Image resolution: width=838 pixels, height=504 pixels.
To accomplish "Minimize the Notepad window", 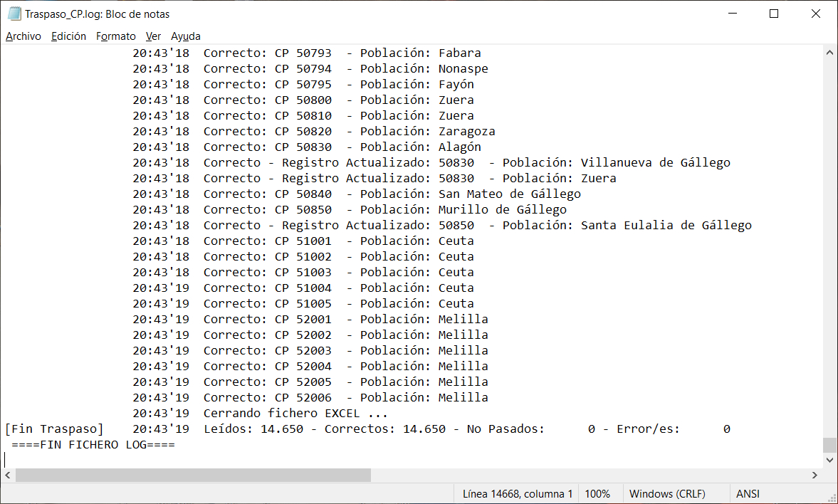I will [733, 14].
